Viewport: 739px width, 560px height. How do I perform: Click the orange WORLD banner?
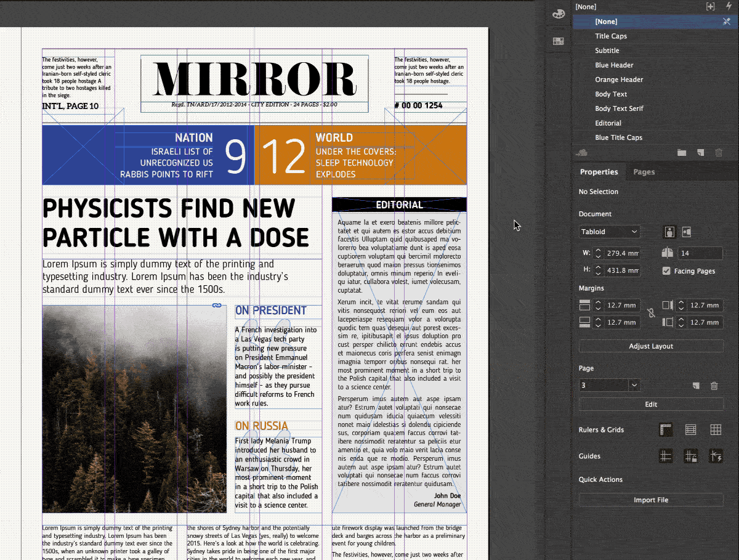[x=360, y=155]
